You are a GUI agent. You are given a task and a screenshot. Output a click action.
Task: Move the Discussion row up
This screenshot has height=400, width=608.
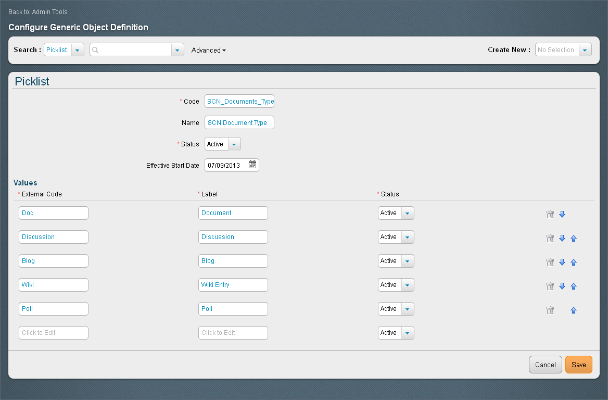(573, 238)
